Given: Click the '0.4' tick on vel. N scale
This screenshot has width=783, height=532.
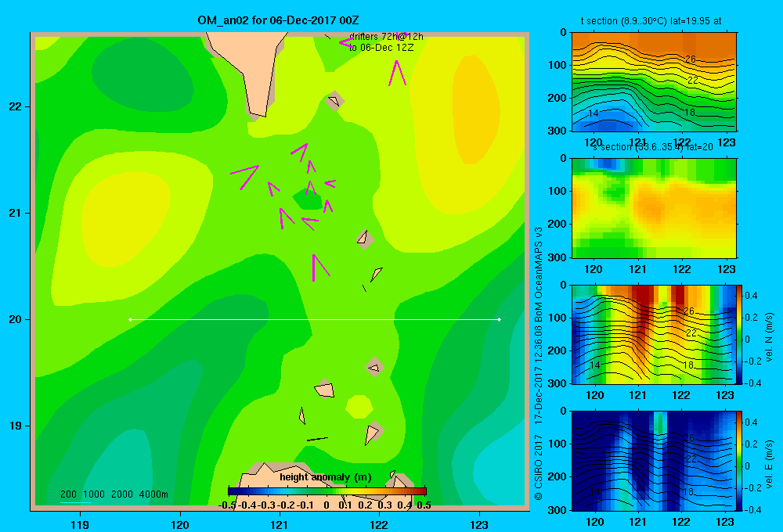Looking at the screenshot, I should click(x=751, y=296).
